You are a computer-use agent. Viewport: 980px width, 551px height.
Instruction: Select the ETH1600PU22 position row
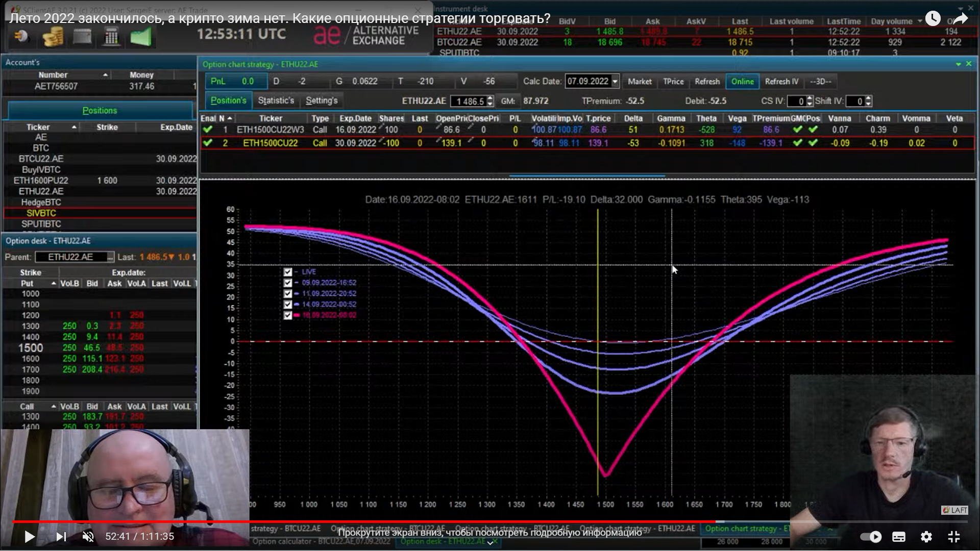[100, 181]
